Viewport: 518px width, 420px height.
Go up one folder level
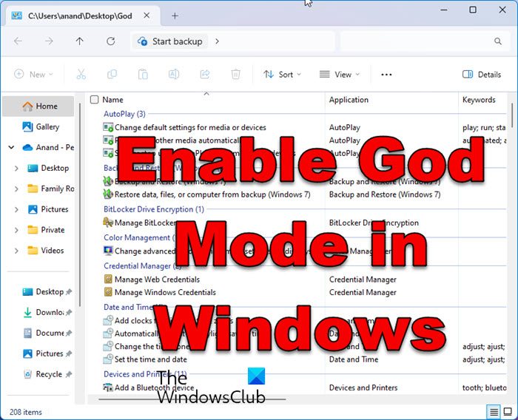[x=80, y=41]
